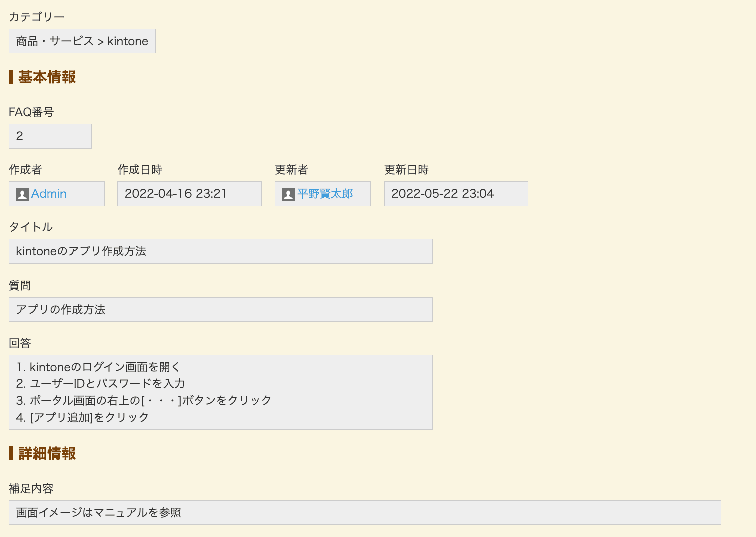
Task: Click the 補足内容 label
Action: [x=31, y=489]
